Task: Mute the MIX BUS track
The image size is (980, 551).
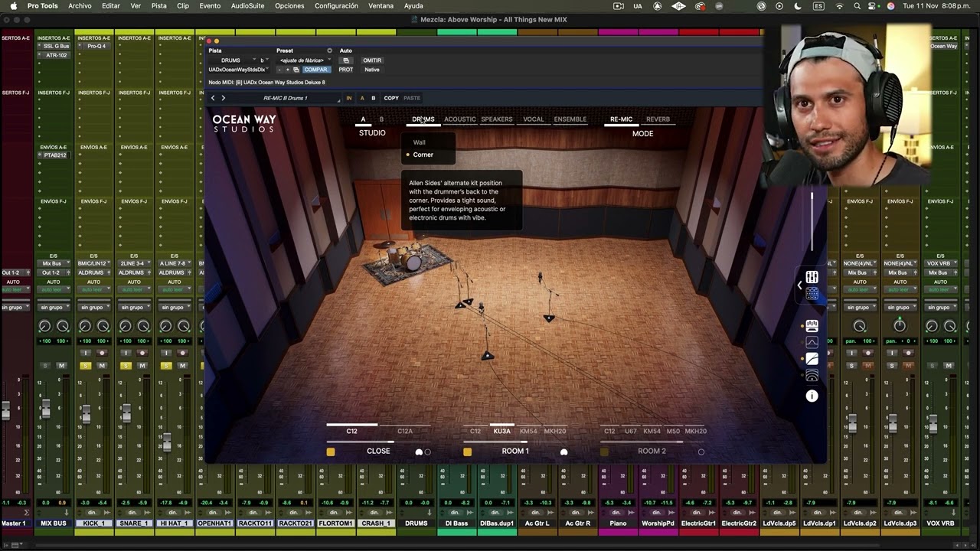Action: coord(62,366)
